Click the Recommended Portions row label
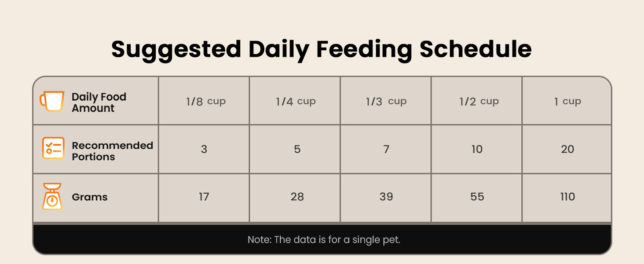 pyautogui.click(x=112, y=151)
